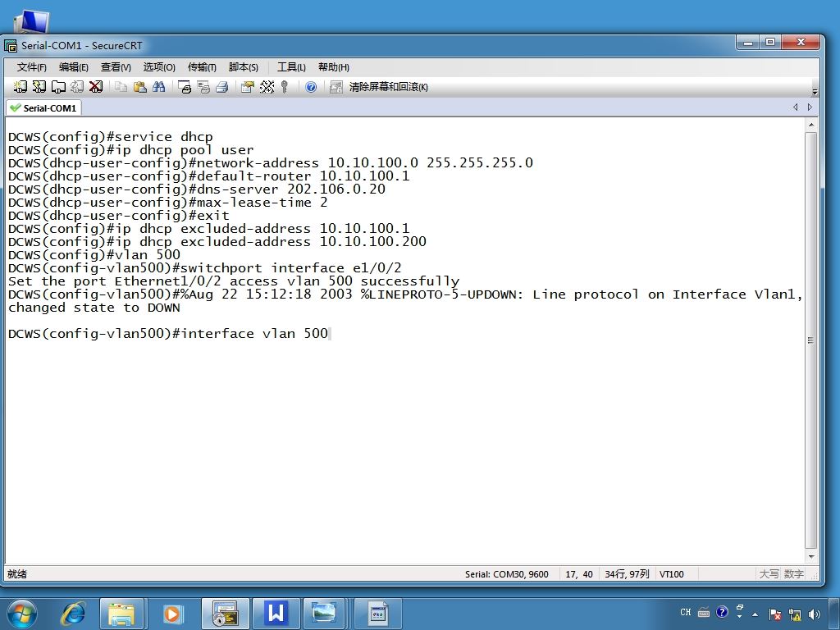
Task: Open the 传输(T) menu
Action: (x=202, y=67)
